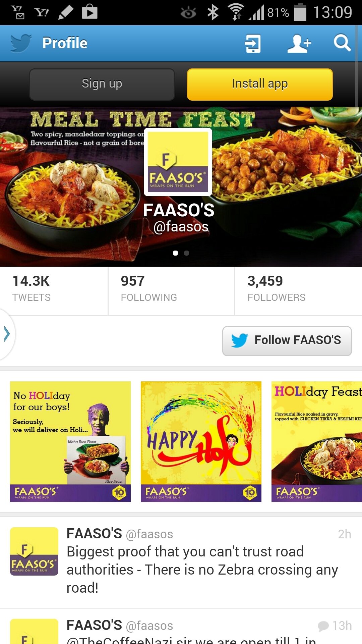362x644 pixels.
Task: Tap the Twitter bird logo in header
Action: point(21,43)
